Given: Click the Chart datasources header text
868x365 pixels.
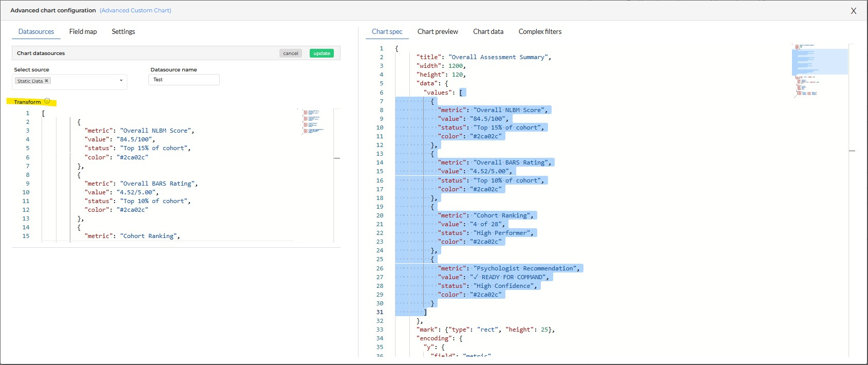Looking at the screenshot, I should click(41, 53).
